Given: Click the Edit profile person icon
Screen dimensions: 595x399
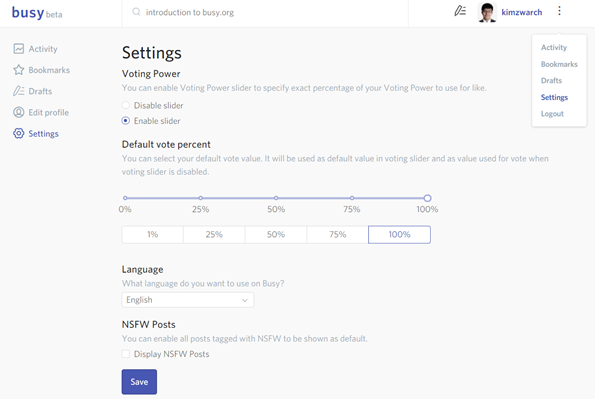Looking at the screenshot, I should pos(19,112).
